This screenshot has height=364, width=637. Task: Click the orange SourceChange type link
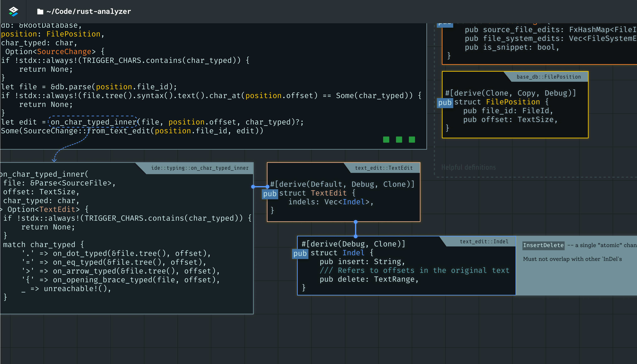coord(64,52)
